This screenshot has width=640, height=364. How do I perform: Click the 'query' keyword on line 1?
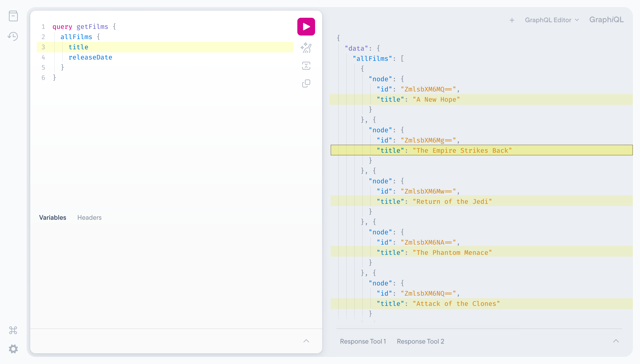[x=62, y=26]
